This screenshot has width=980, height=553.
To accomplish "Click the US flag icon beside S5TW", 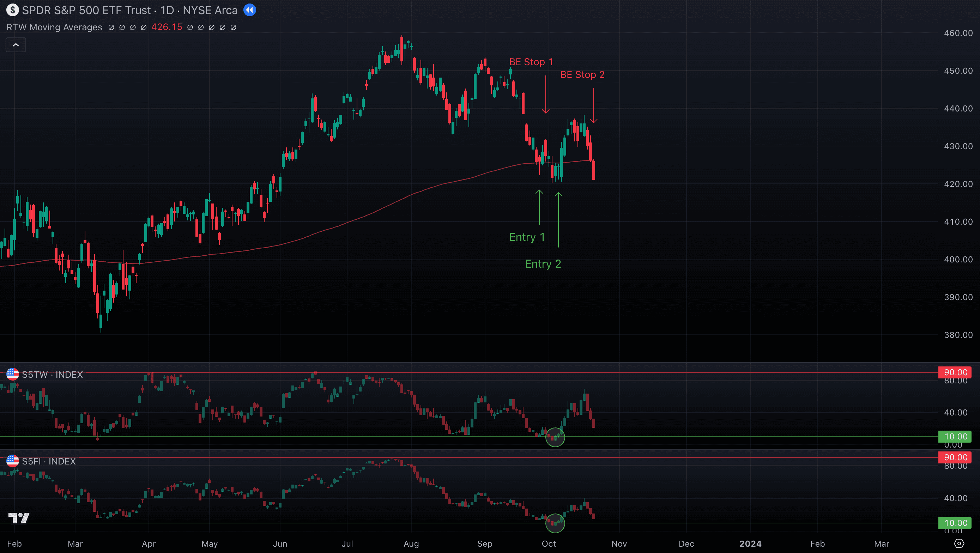I will (13, 374).
